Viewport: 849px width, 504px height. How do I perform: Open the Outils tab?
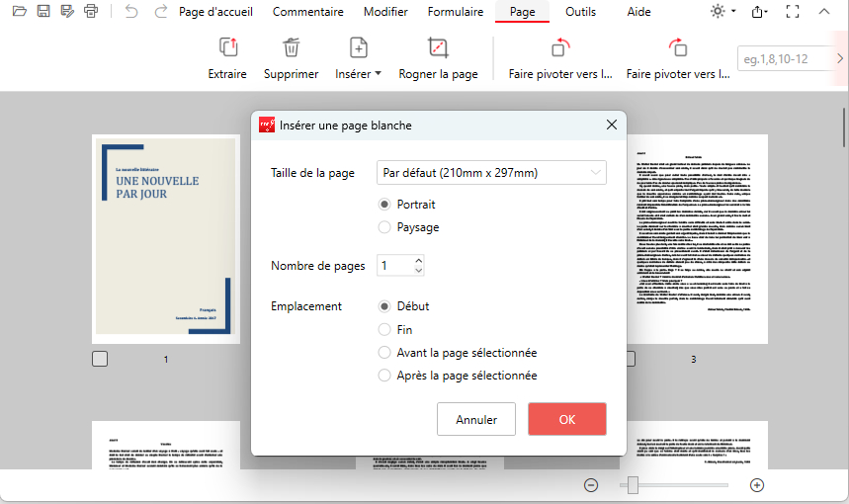coord(580,12)
